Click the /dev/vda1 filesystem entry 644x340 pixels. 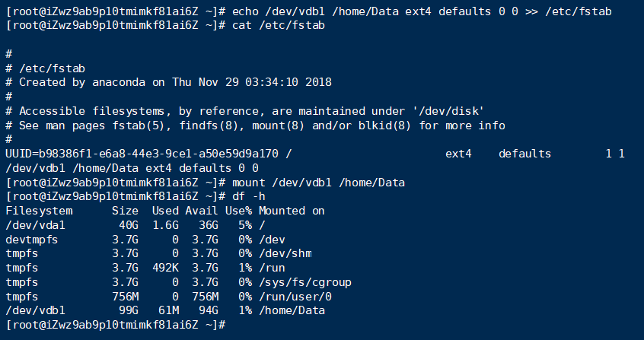(x=35, y=225)
